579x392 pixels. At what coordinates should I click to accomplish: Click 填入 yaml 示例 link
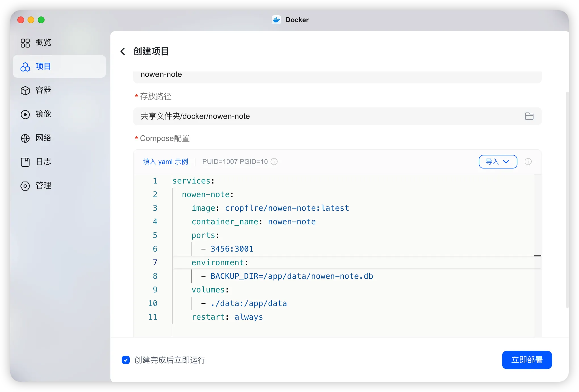[x=165, y=161]
